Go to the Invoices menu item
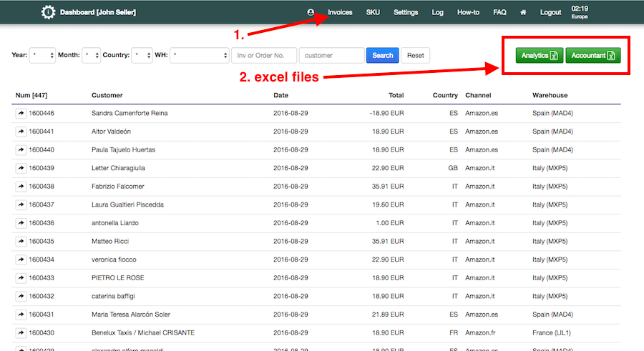 coord(340,12)
